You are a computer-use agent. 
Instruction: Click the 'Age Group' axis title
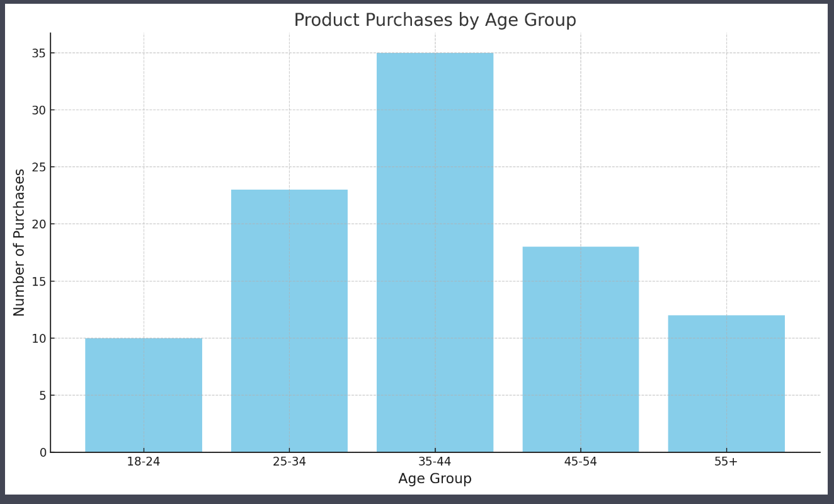click(x=435, y=479)
